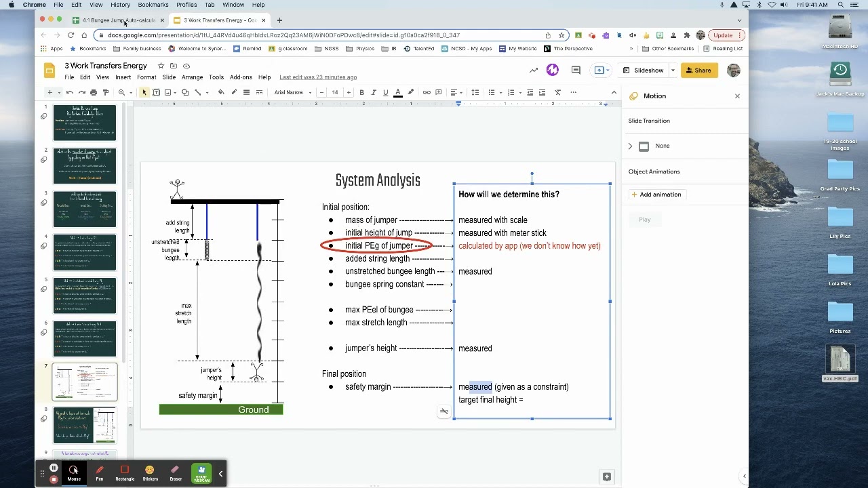Click the yellow Share button
The width and height of the screenshot is (868, 488).
coord(698,70)
